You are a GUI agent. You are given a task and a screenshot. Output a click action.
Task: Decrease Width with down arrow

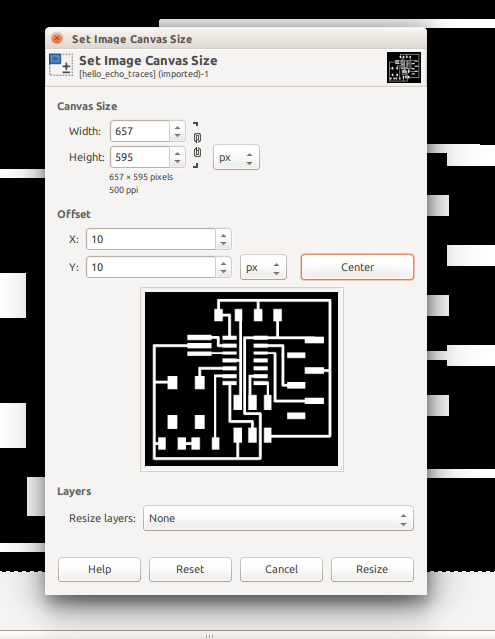coord(177,136)
